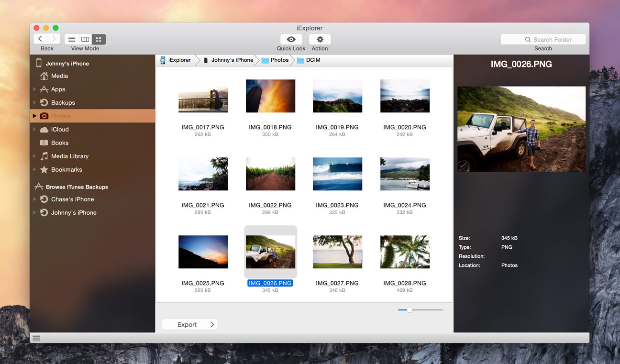Toggle the bottom-left sidebar menu icon
The image size is (620, 364).
pyautogui.click(x=36, y=338)
